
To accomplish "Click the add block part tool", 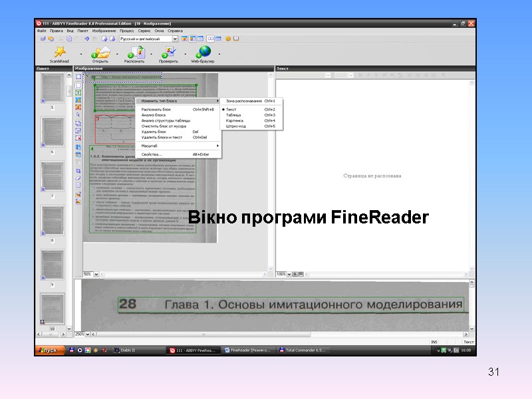I will (x=78, y=124).
